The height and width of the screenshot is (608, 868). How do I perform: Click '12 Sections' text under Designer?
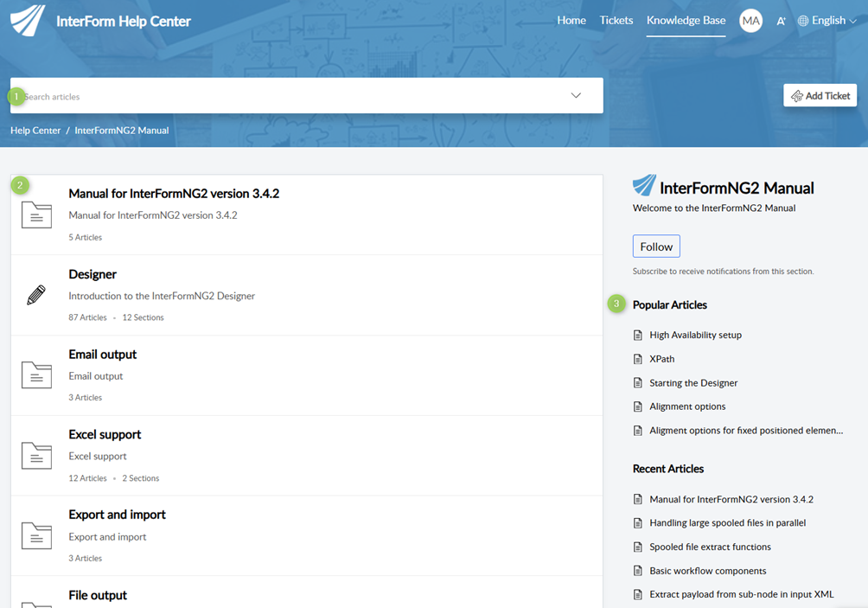coord(143,317)
